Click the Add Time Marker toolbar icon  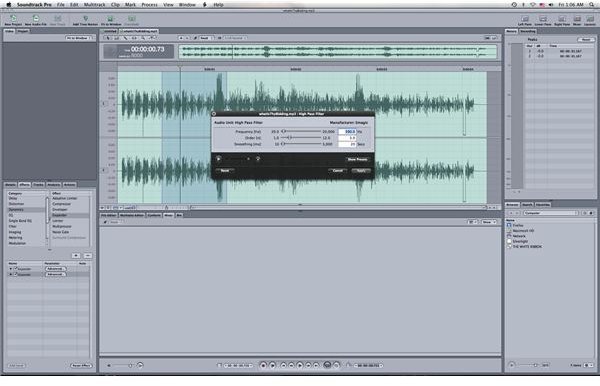(x=85, y=19)
